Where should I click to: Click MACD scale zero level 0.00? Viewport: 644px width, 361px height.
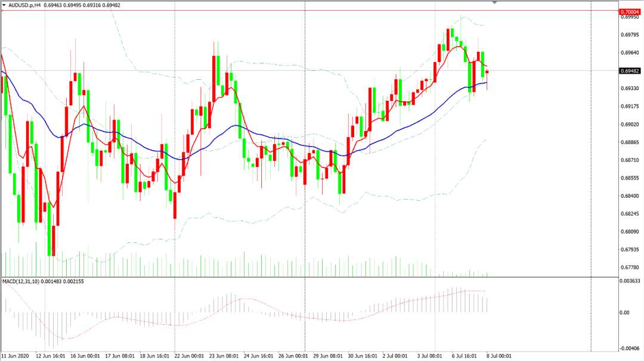click(624, 313)
